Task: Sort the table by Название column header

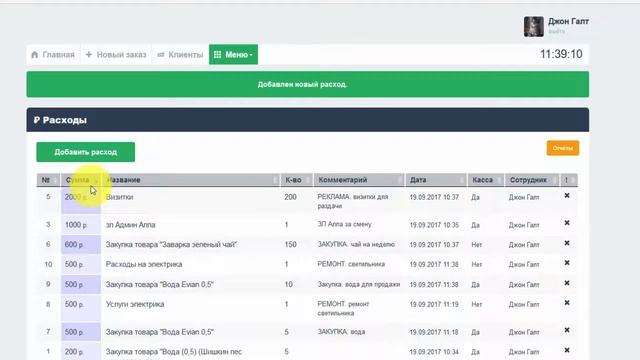Action: (191, 180)
